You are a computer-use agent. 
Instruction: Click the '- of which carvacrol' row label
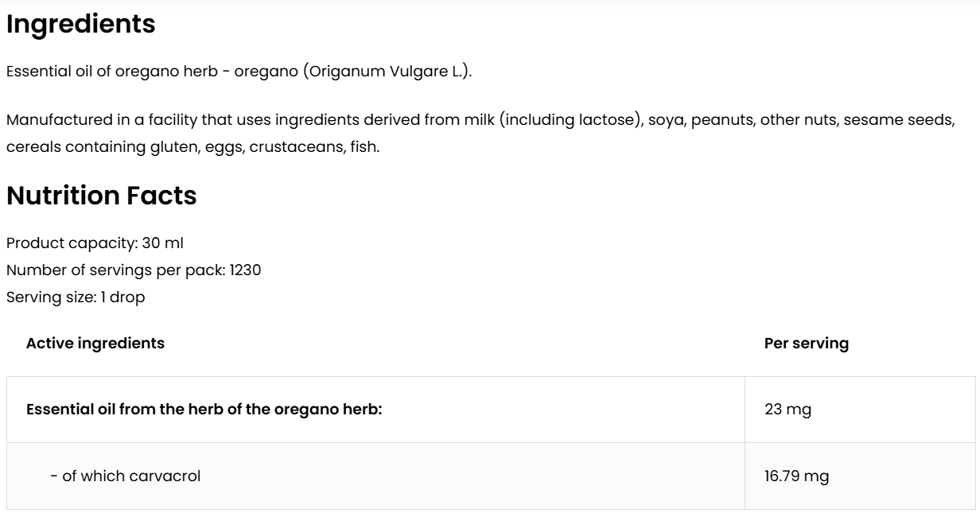pyautogui.click(x=125, y=476)
